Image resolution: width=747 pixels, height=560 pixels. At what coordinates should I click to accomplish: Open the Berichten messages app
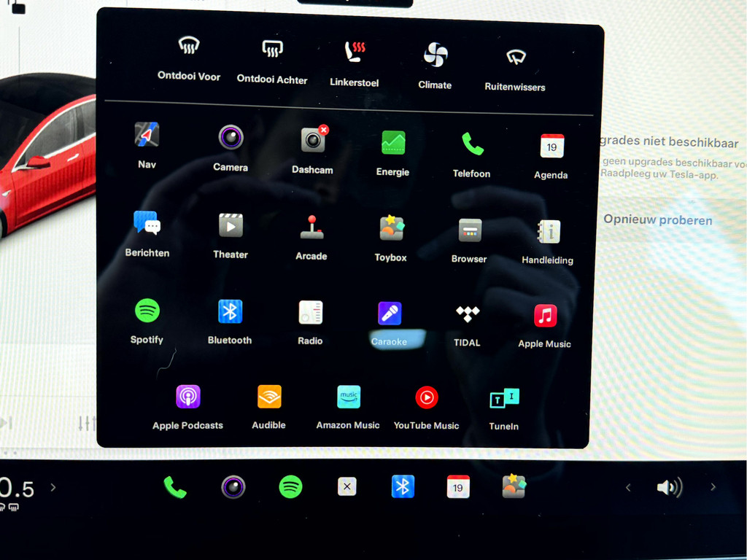[147, 222]
